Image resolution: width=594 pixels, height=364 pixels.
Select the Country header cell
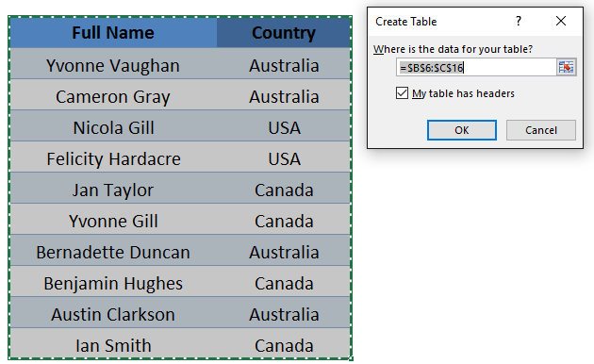pyautogui.click(x=284, y=33)
